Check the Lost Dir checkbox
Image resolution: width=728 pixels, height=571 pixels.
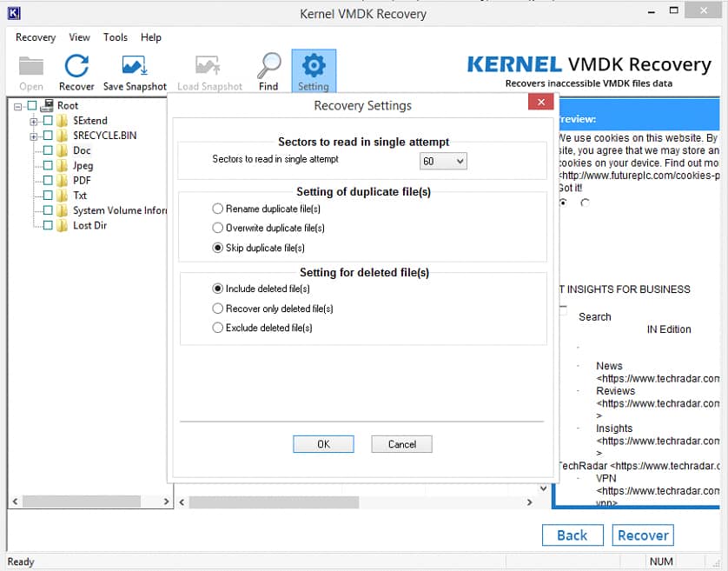click(x=48, y=225)
